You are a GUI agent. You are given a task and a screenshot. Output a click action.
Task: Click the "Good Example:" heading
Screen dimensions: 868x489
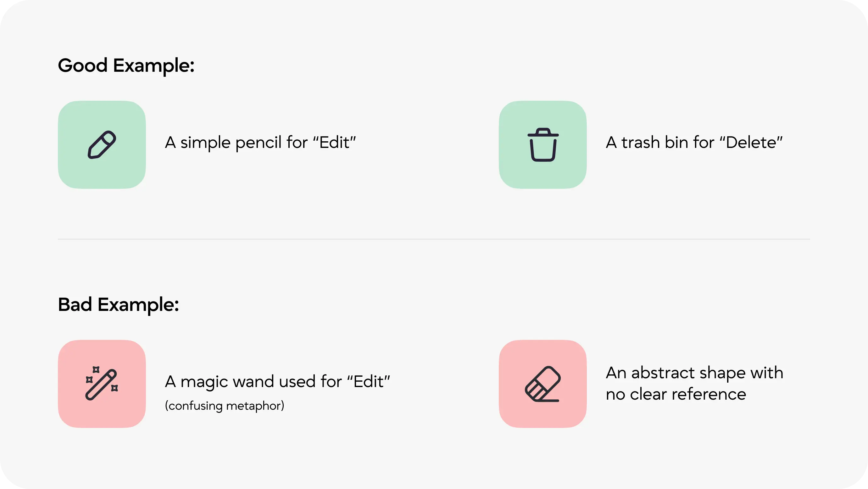tap(126, 65)
